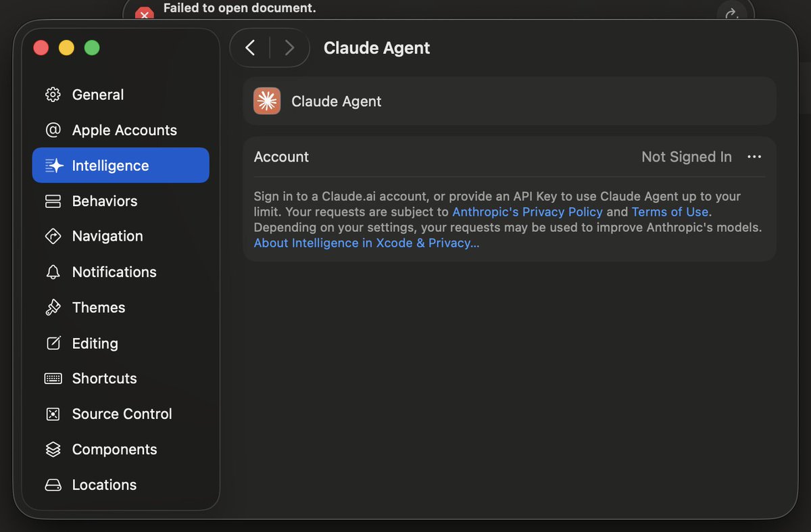
Task: Open the Terms of Use link
Action: [x=670, y=212]
